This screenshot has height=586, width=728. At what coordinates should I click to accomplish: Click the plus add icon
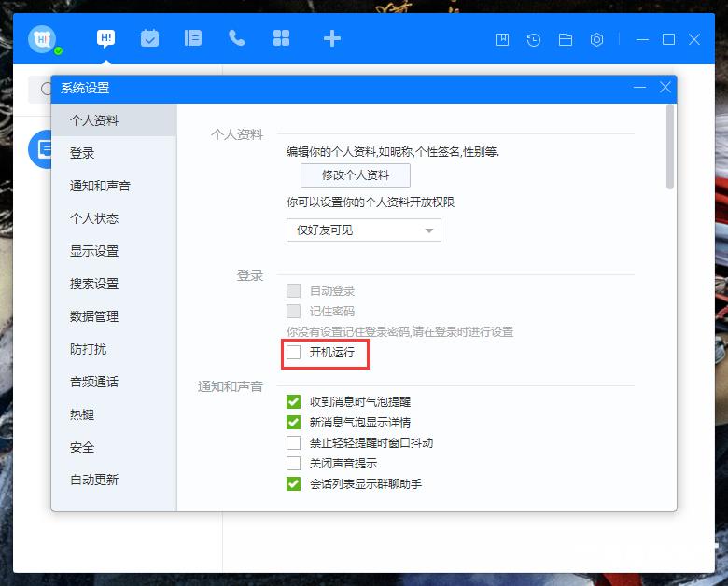point(332,38)
